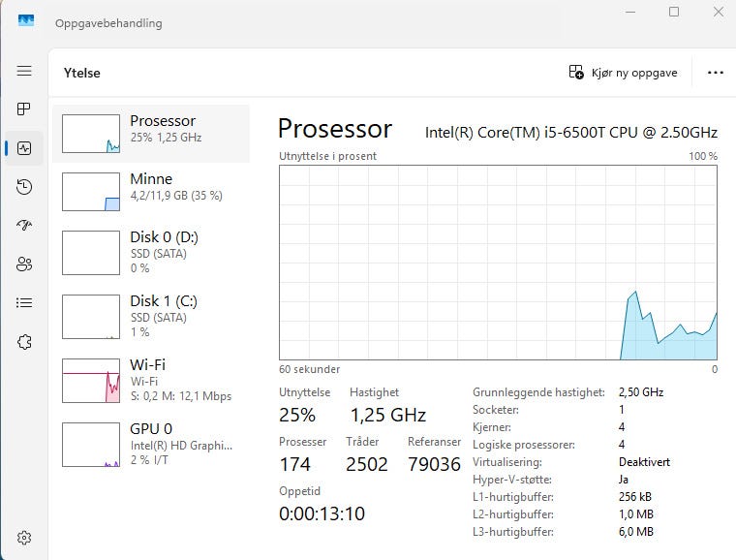
Task: Click the Task Manager app icon
Action: tap(26, 20)
